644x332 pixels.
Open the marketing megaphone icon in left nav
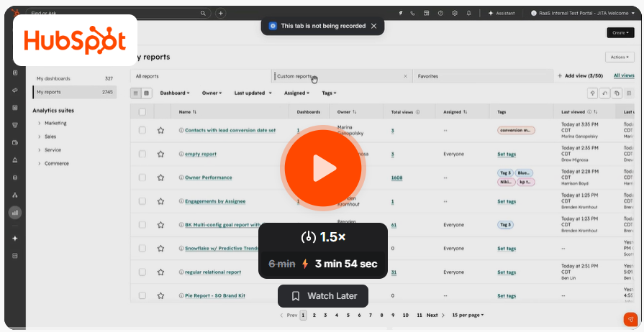(15, 91)
